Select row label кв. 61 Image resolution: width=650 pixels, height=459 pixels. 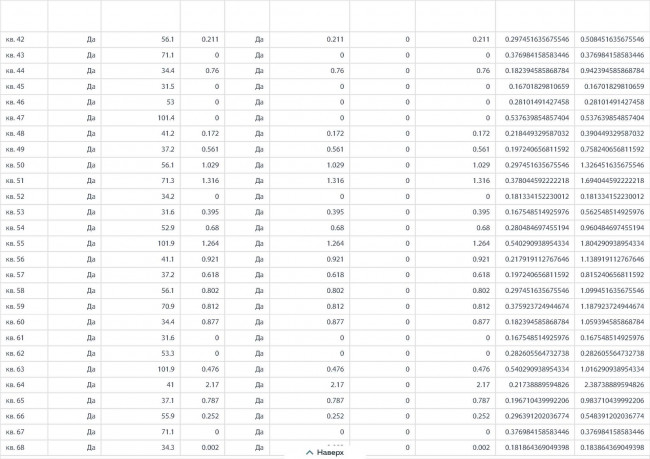[15, 338]
